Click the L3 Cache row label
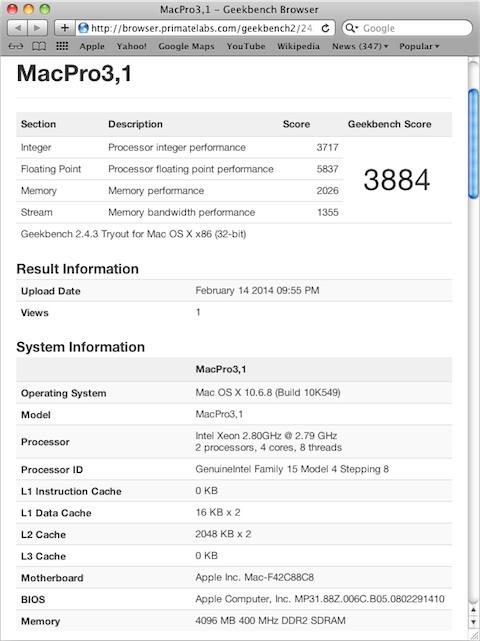480x641 pixels. click(43, 556)
